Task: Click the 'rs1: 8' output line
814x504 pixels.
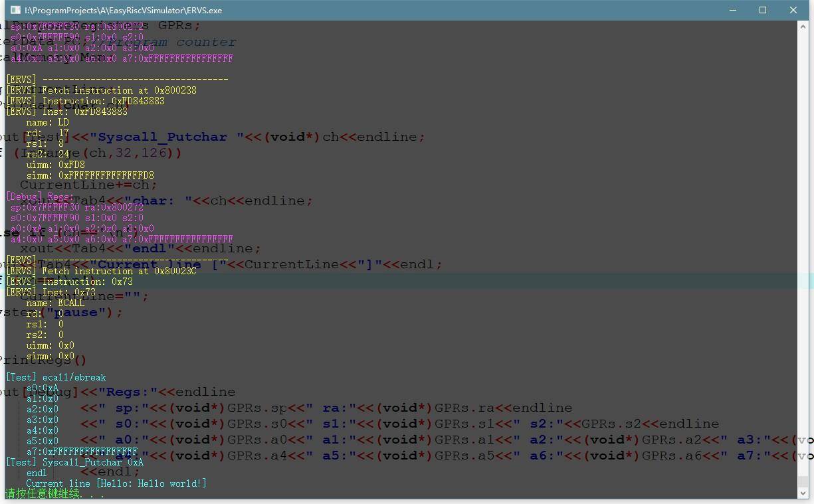Action: point(45,143)
